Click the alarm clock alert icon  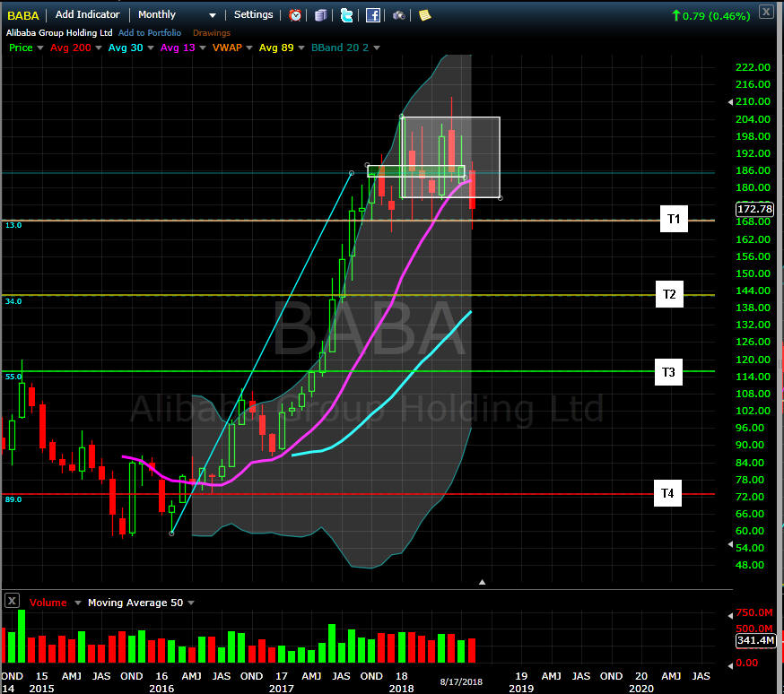click(295, 15)
